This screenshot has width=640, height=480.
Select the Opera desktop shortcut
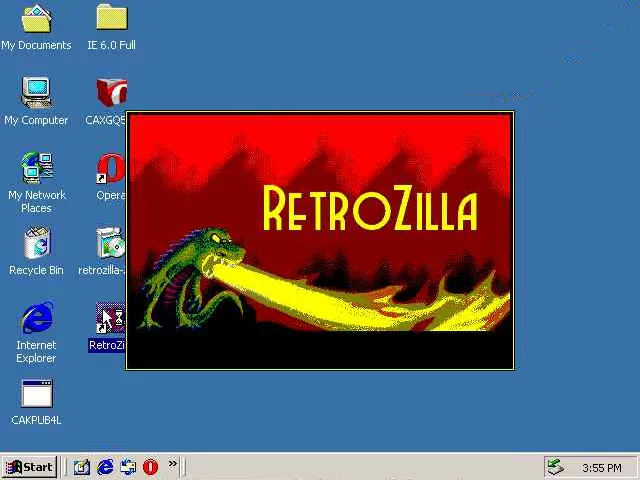pyautogui.click(x=110, y=169)
